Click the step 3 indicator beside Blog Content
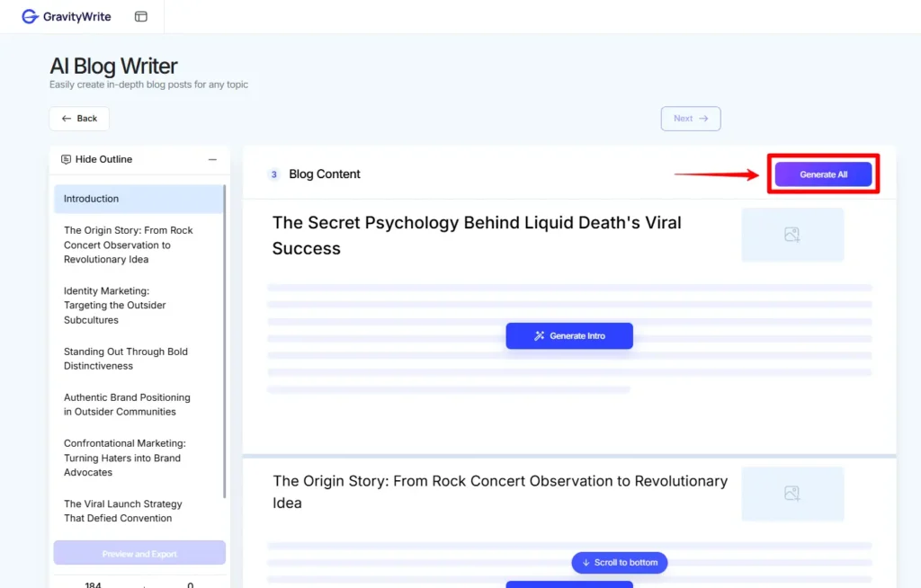Viewport: 921px width, 588px height. click(273, 174)
